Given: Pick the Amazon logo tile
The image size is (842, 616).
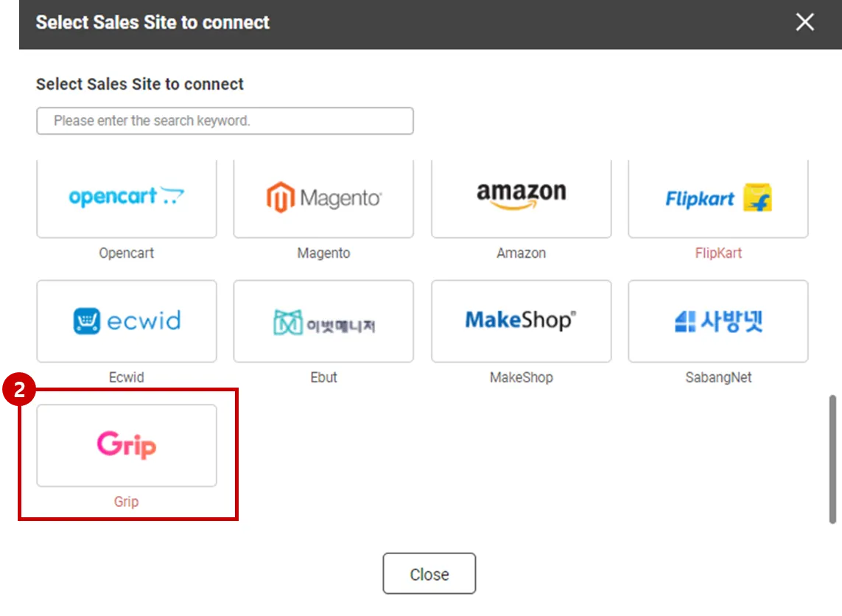Looking at the screenshot, I should pos(521,197).
